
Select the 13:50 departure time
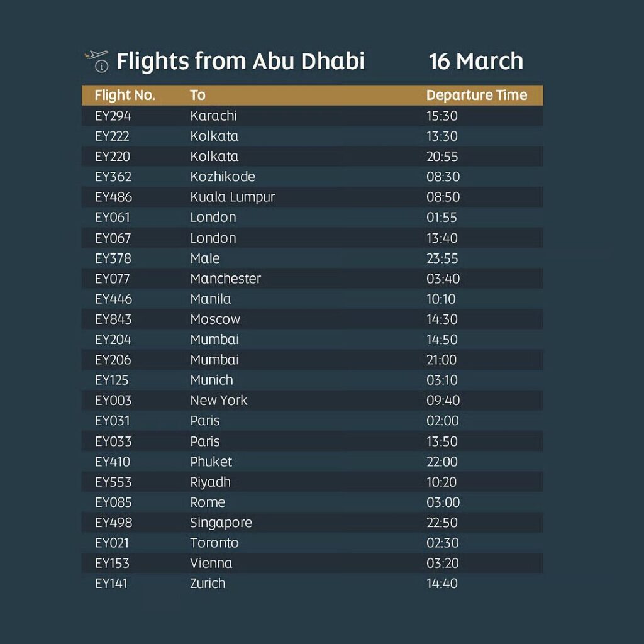tap(442, 441)
